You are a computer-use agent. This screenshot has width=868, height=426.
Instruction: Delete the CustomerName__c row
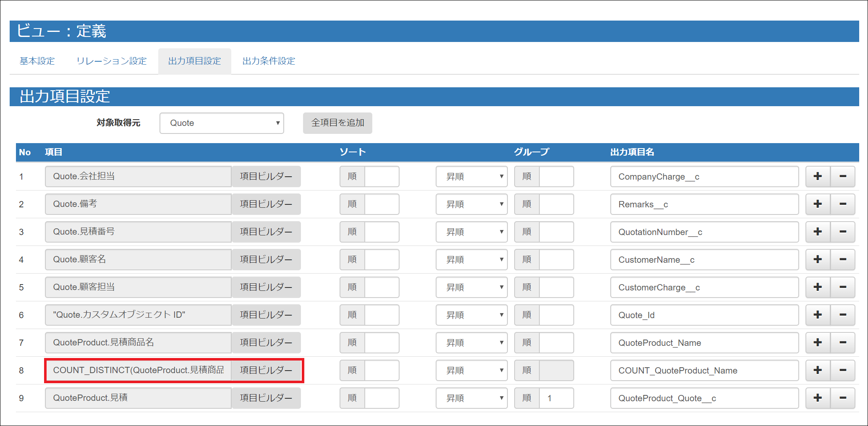(x=843, y=259)
